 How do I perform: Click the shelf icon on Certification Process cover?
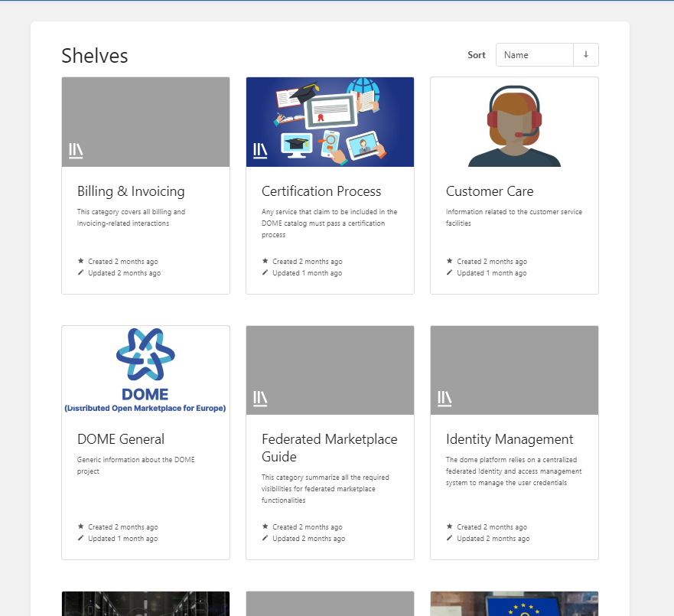[x=260, y=151]
